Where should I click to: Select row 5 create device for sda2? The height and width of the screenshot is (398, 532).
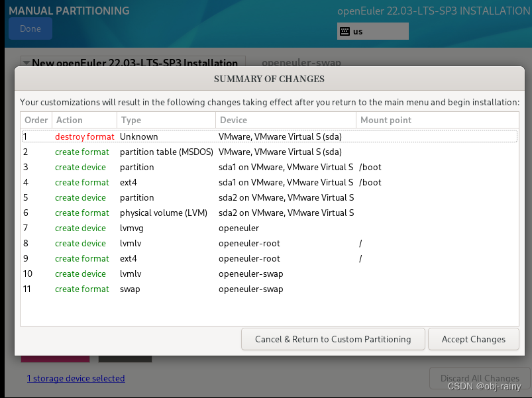[x=270, y=197]
